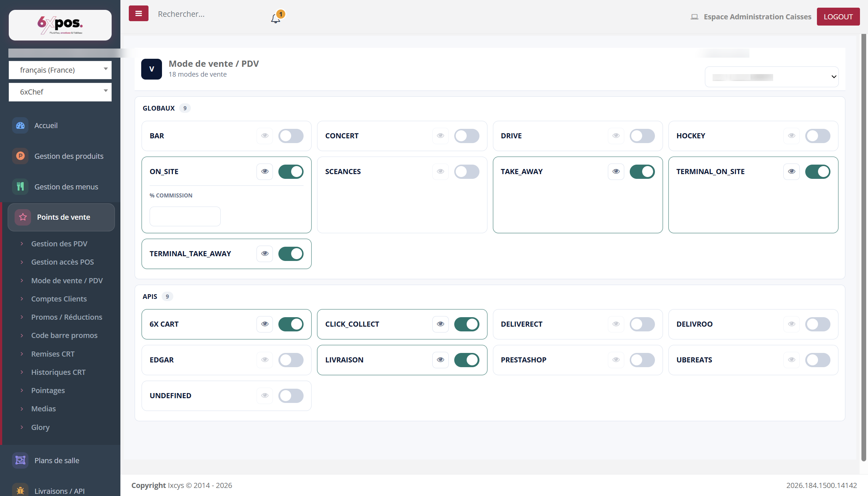Select Promos / Réductions in sidebar

(x=67, y=317)
